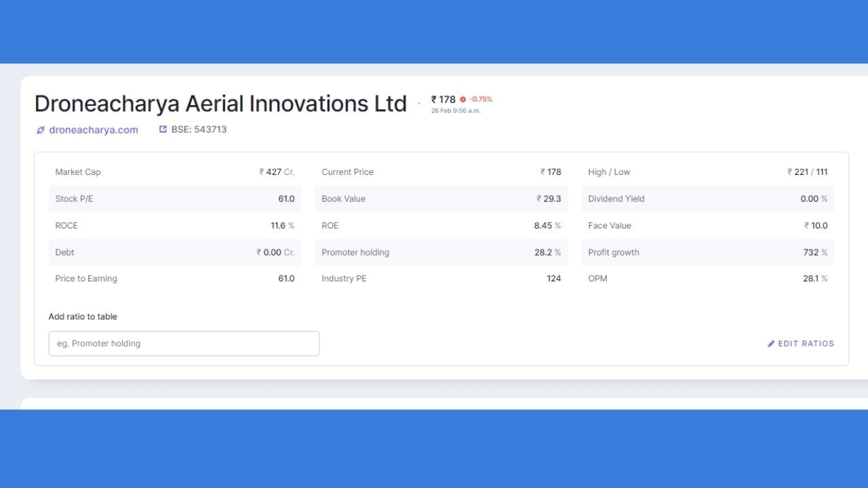
Task: Click the High / Low label
Action: click(x=609, y=172)
